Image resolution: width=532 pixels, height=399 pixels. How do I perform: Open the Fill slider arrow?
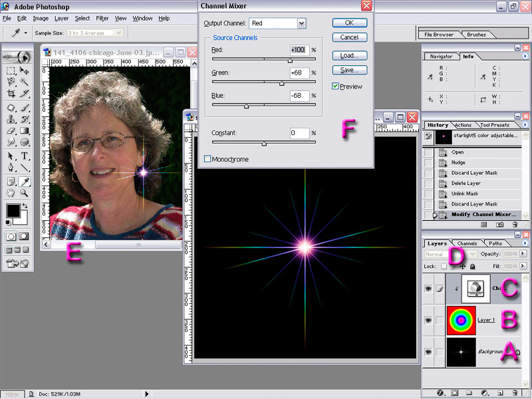point(523,266)
